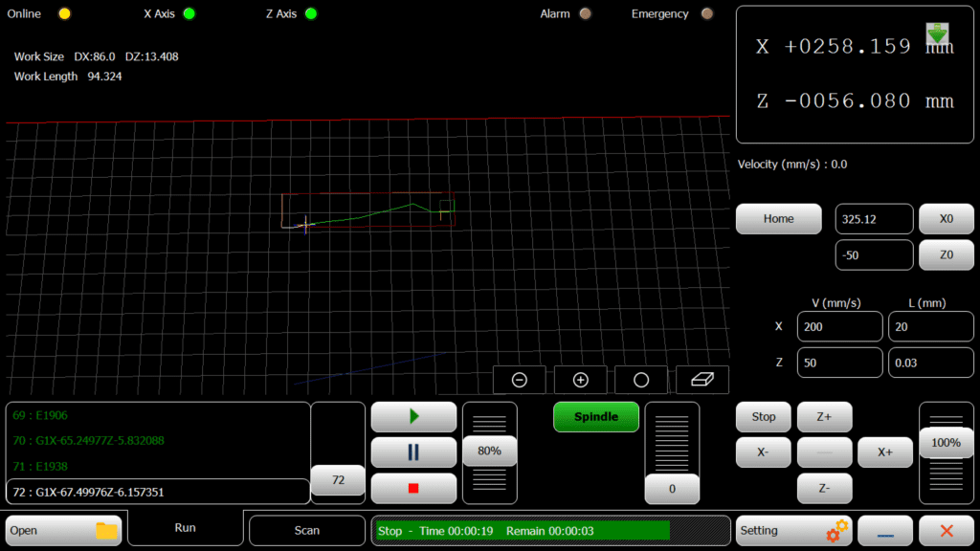Click the Online yellow status indicator
This screenshot has height=551, width=980.
[x=64, y=13]
